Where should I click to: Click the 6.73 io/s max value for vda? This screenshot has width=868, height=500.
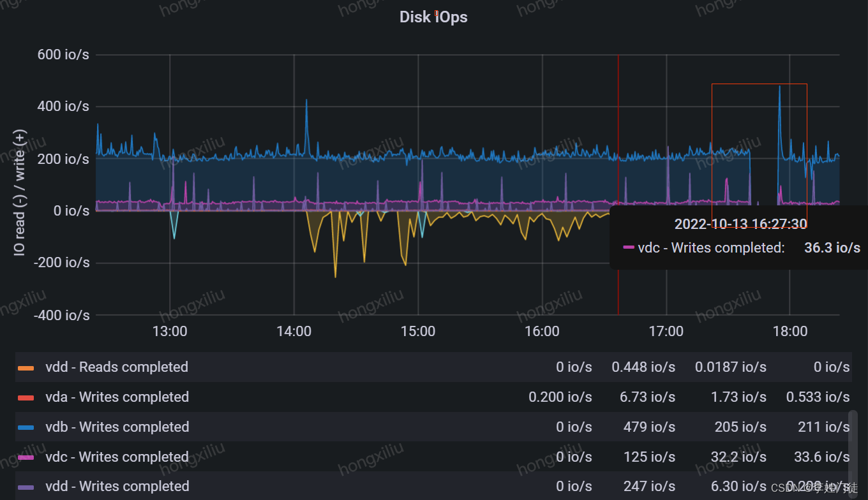coord(647,397)
